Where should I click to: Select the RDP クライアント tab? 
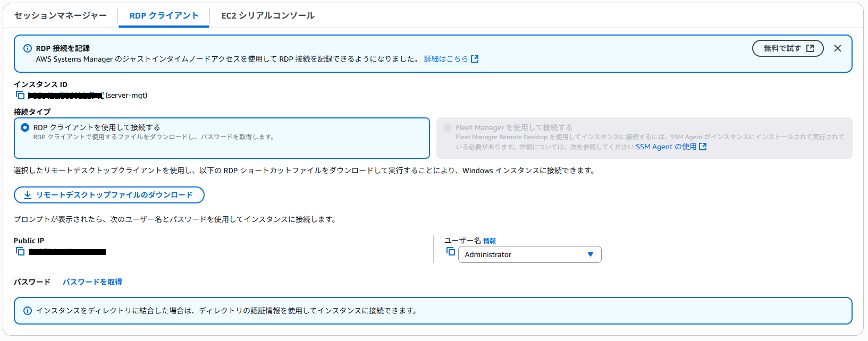click(x=164, y=15)
